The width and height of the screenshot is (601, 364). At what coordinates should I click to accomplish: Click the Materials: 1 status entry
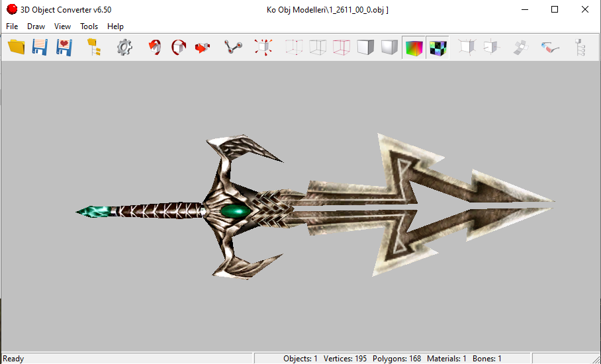coord(447,359)
